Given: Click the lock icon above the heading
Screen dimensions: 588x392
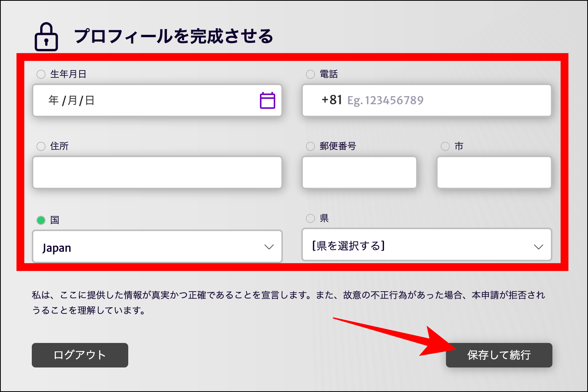Looking at the screenshot, I should 46,37.
